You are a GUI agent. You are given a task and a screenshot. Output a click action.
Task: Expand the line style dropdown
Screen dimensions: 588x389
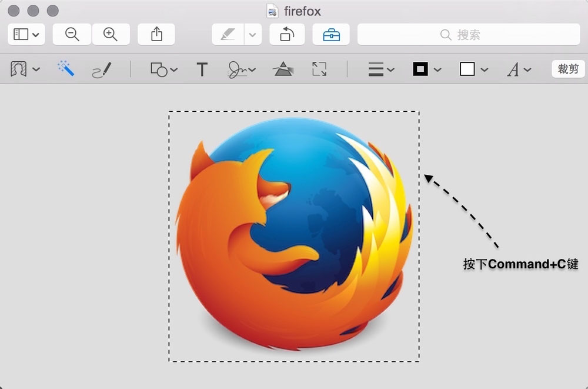pyautogui.click(x=381, y=70)
